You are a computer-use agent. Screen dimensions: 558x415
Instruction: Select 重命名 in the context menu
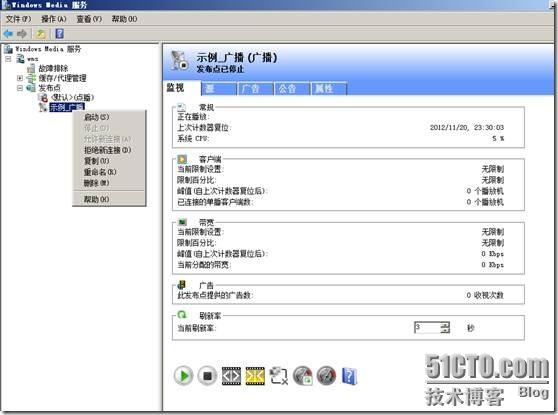pos(100,172)
